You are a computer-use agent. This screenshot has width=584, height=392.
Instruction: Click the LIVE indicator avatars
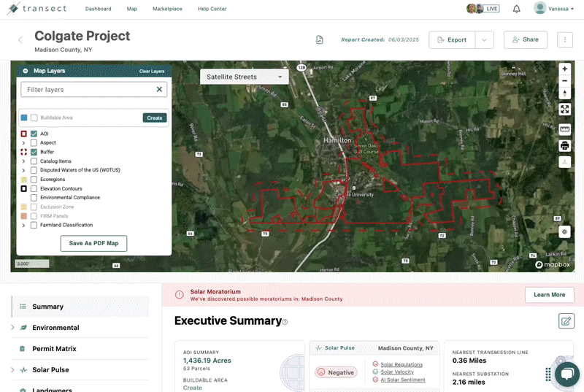coord(483,9)
